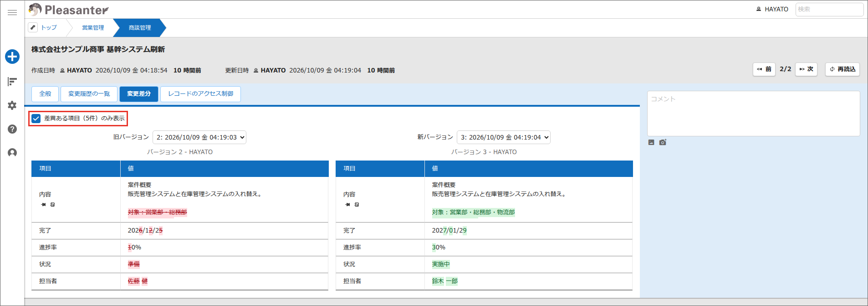
Task: Click into the コメント text area
Action: click(754, 114)
